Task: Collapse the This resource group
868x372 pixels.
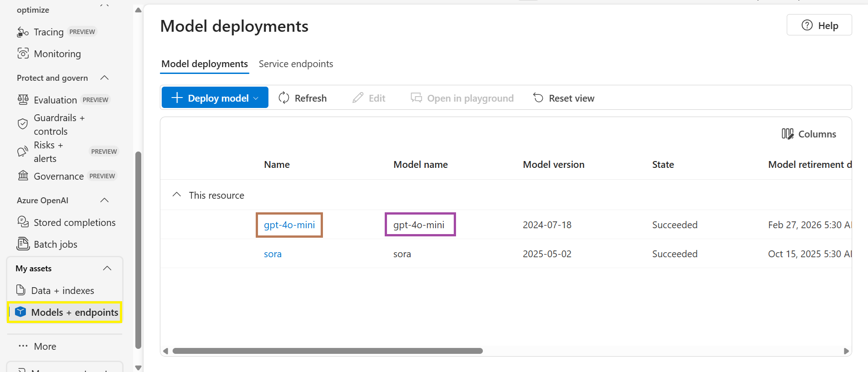Action: 177,195
